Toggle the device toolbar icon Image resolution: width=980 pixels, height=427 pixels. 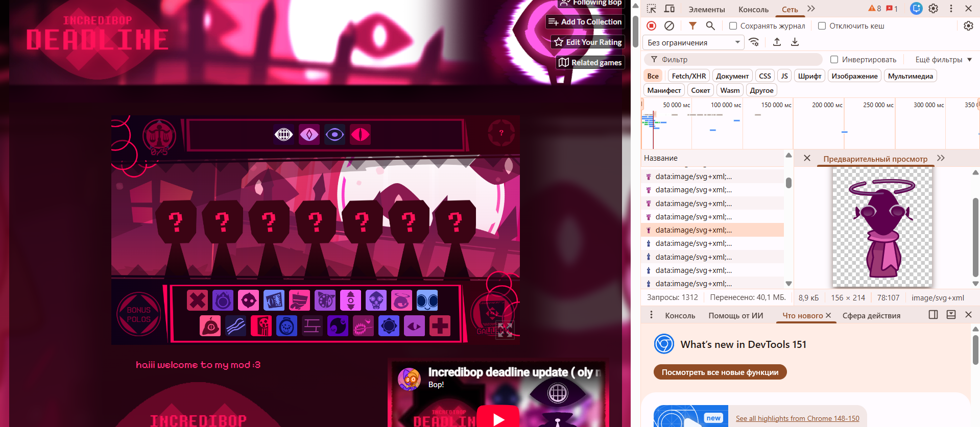click(x=669, y=9)
